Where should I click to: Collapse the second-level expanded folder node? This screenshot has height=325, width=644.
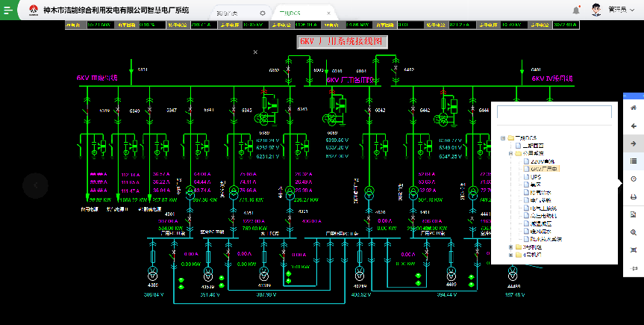[x=511, y=153]
